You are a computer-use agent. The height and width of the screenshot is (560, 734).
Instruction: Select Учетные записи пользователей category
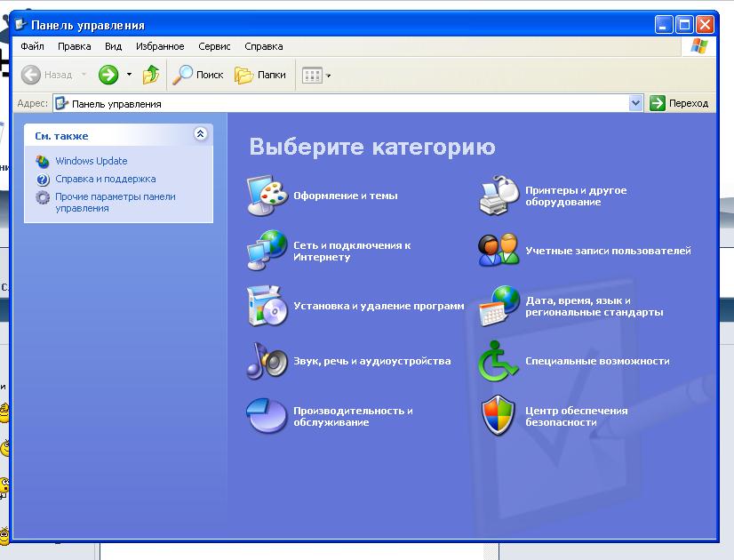[608, 251]
